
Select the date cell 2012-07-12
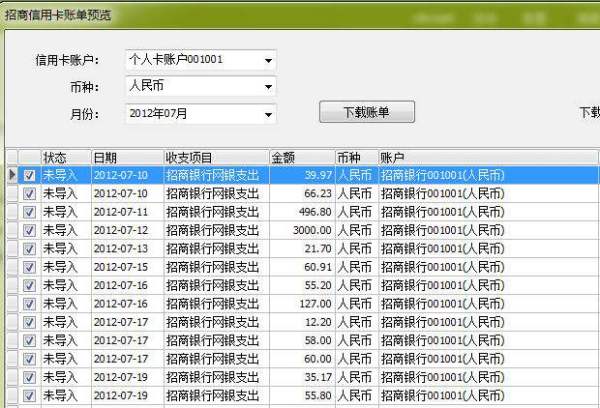pyautogui.click(x=127, y=230)
